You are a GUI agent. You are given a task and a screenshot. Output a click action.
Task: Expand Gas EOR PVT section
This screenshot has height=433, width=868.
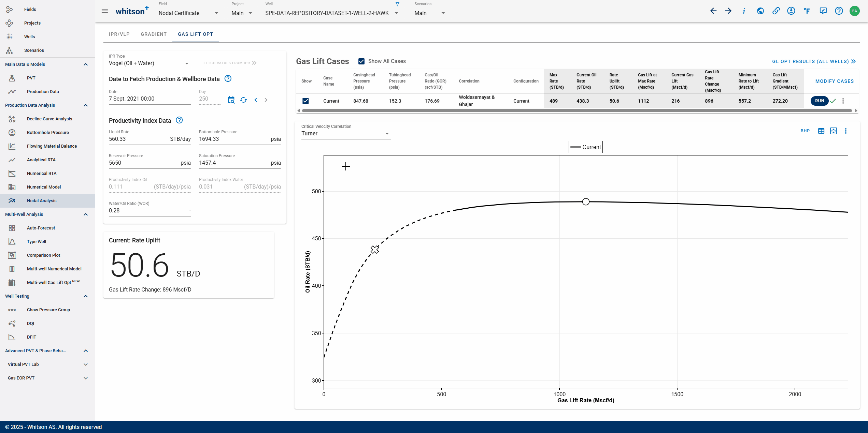(x=86, y=378)
